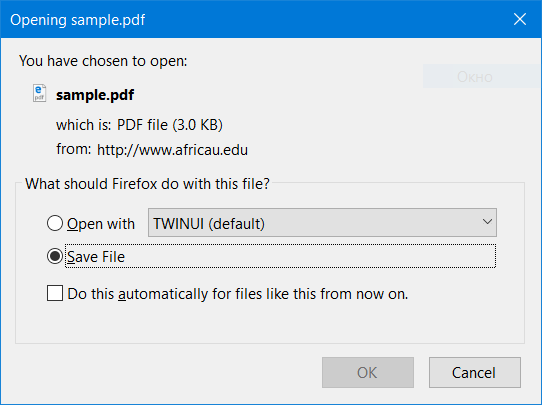Click the OK button

tap(368, 373)
